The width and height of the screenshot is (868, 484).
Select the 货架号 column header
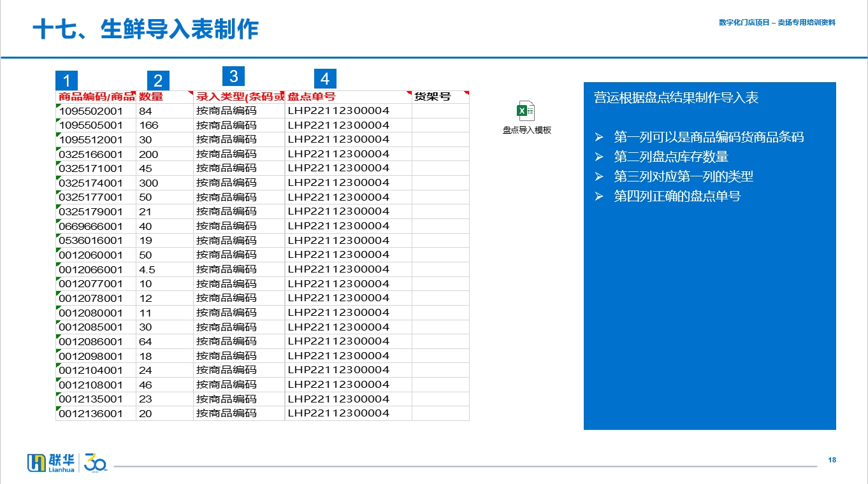point(440,97)
